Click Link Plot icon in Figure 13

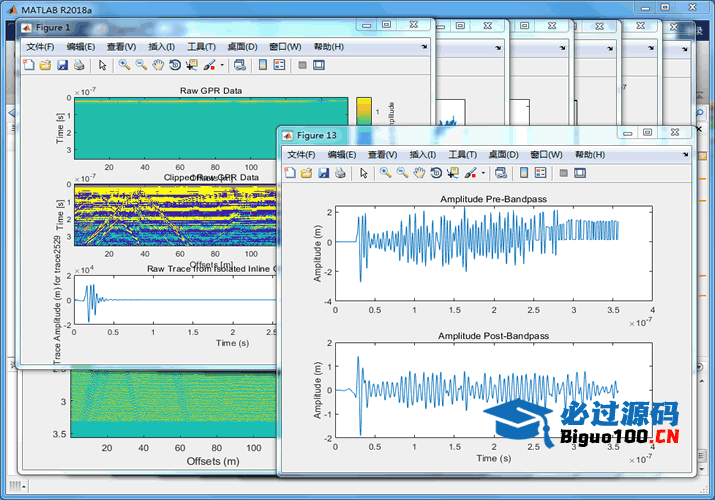point(501,173)
